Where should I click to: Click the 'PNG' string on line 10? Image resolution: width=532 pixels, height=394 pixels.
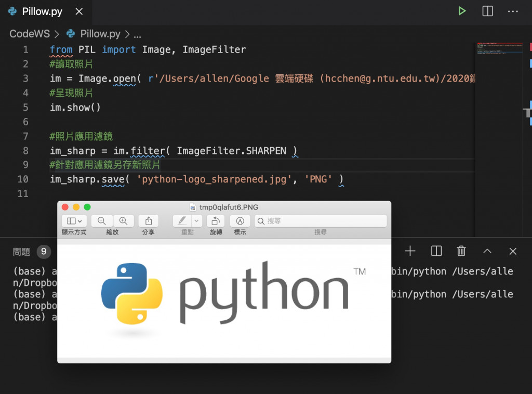(318, 179)
